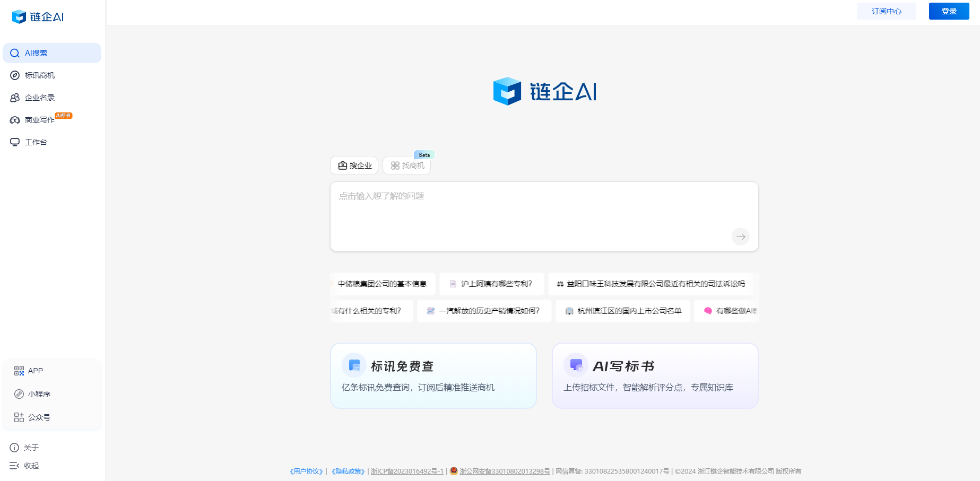Screen dimensions: 980x481
Task: Open 订阅中心 at top right
Action: (886, 11)
